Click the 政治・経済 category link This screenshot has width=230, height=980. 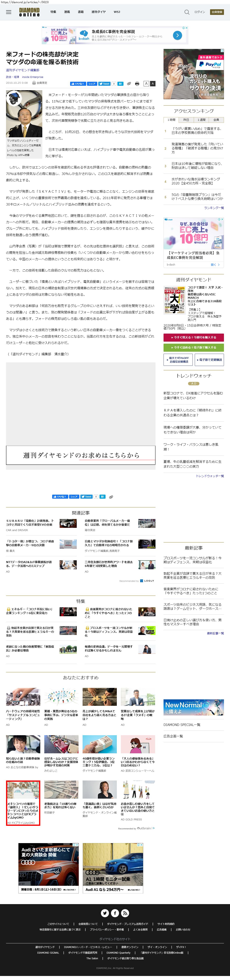click(x=12, y=77)
